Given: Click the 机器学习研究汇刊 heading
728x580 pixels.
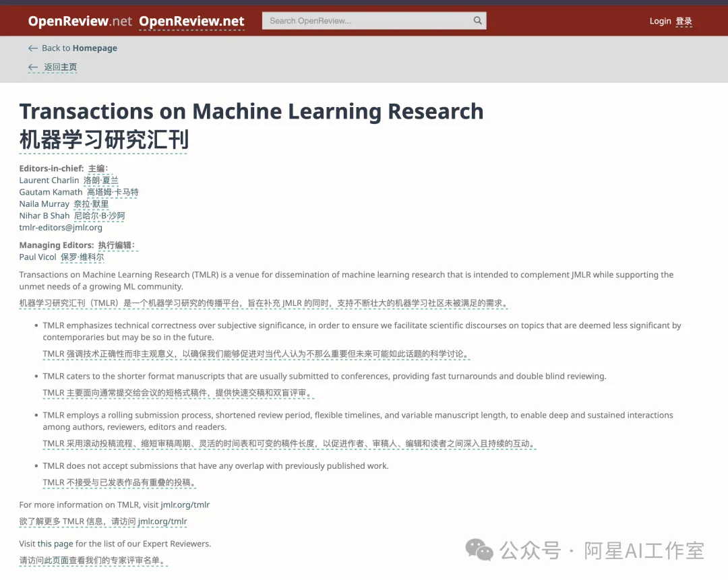Looking at the screenshot, I should pyautogui.click(x=104, y=139).
